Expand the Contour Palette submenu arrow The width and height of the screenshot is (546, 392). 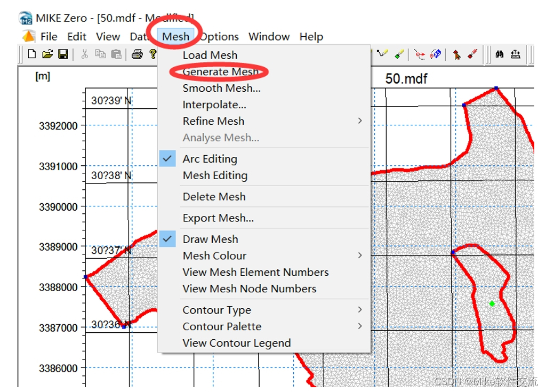coord(360,326)
